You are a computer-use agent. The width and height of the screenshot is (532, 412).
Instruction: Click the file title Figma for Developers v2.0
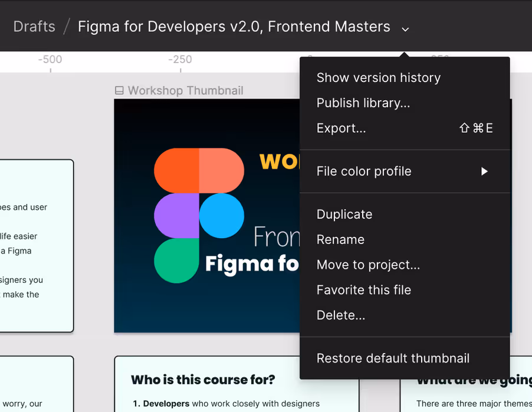pos(234,27)
